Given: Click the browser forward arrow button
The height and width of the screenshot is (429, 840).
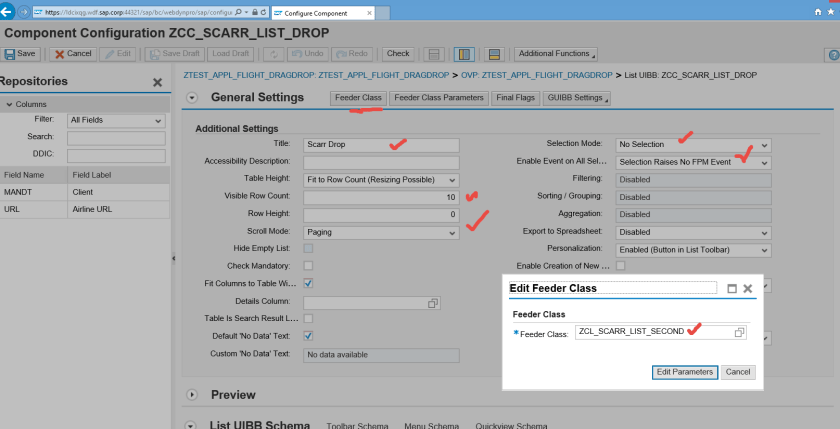Looking at the screenshot, I should (x=24, y=12).
